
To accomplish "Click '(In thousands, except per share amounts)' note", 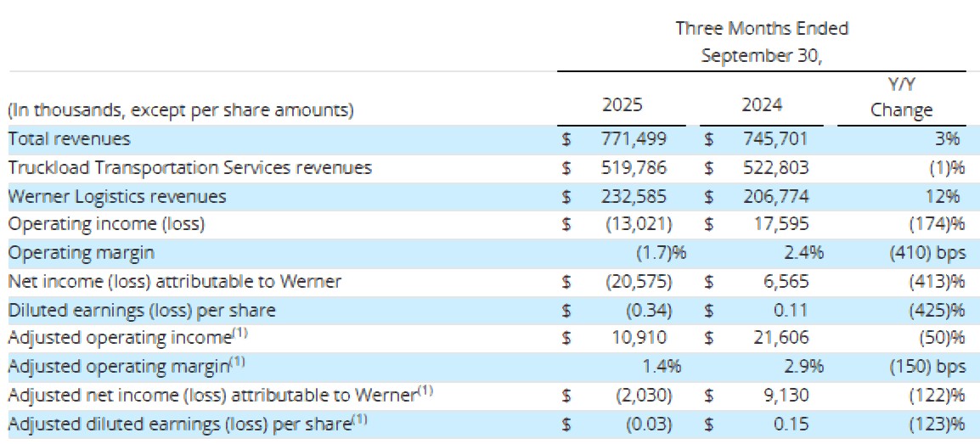I will (181, 110).
